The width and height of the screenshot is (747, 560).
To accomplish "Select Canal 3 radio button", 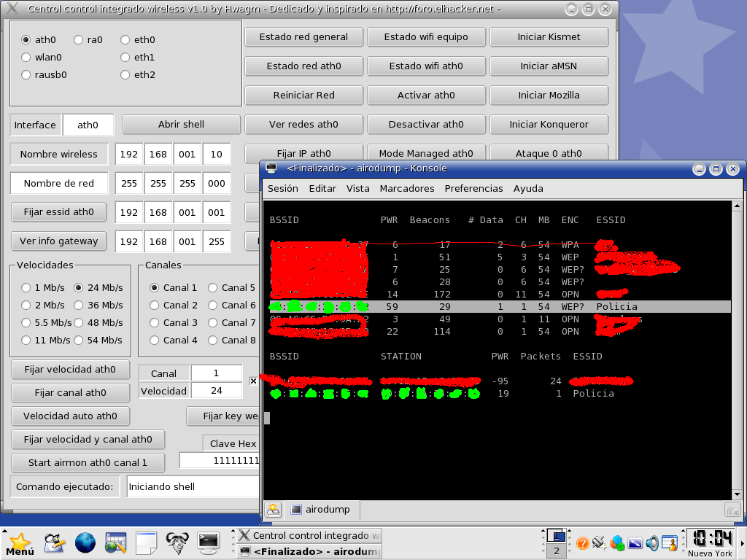I will (155, 323).
